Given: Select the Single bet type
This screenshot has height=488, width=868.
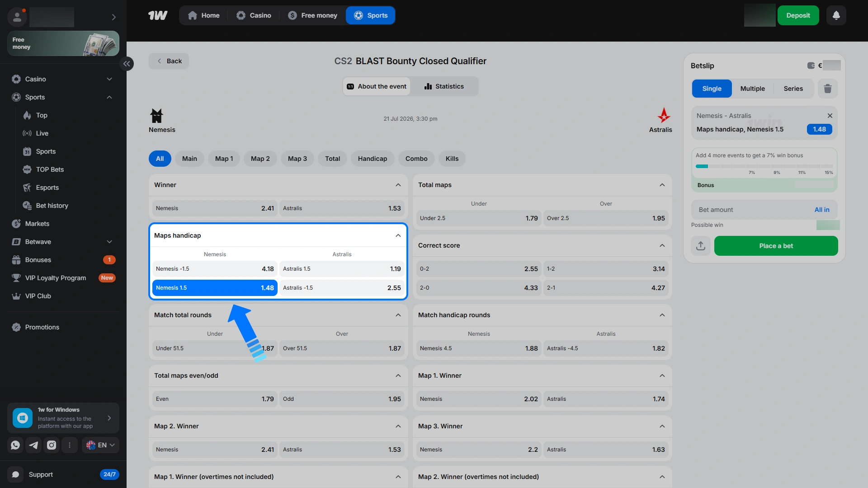Looking at the screenshot, I should [x=712, y=89].
